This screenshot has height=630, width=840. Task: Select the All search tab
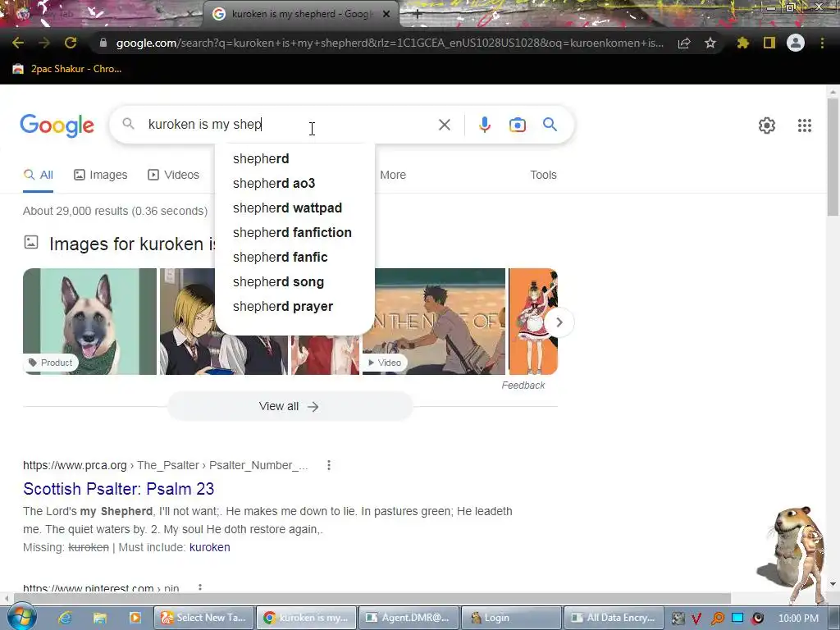pyautogui.click(x=38, y=176)
